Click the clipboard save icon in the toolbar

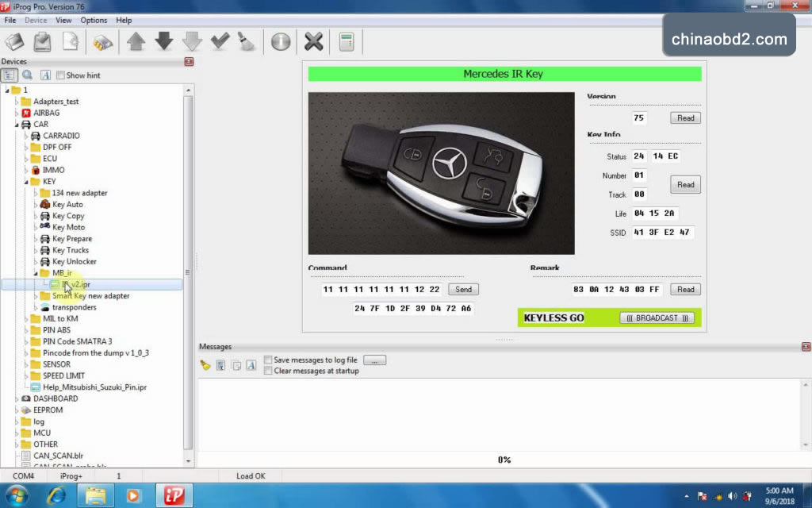[42, 42]
